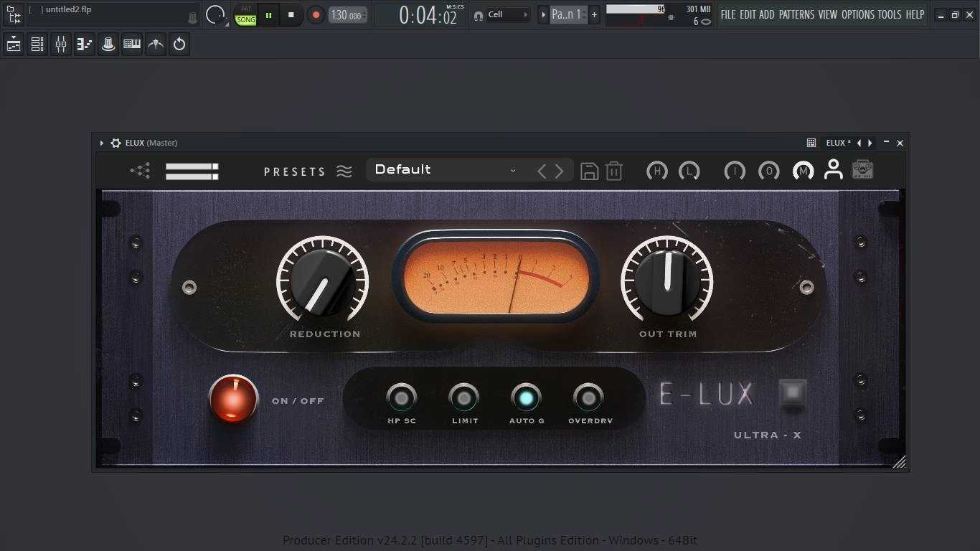Open the user account person icon
The width and height of the screenshot is (980, 551).
click(x=833, y=170)
